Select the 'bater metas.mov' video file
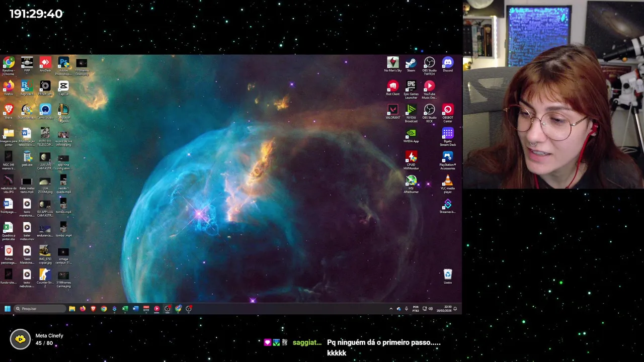The height and width of the screenshot is (362, 644). (x=27, y=231)
